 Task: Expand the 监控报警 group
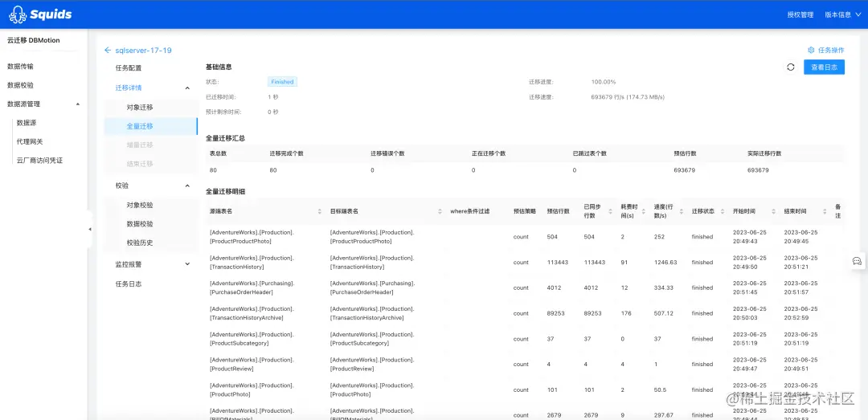coord(187,264)
